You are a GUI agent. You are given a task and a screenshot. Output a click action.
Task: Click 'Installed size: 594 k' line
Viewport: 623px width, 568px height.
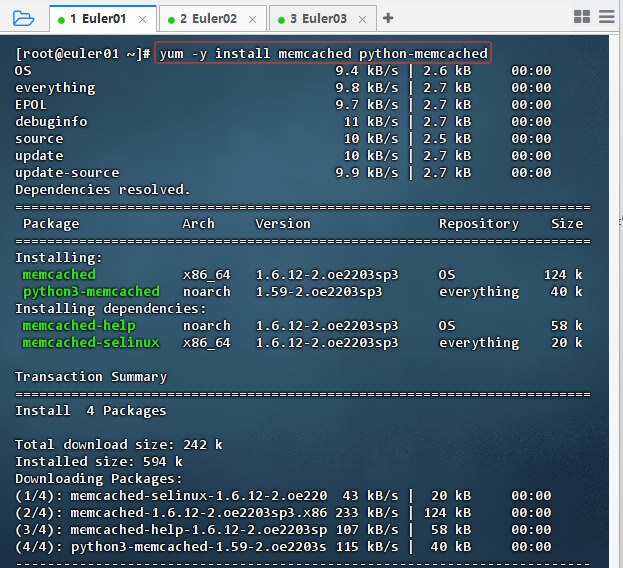(x=99, y=462)
